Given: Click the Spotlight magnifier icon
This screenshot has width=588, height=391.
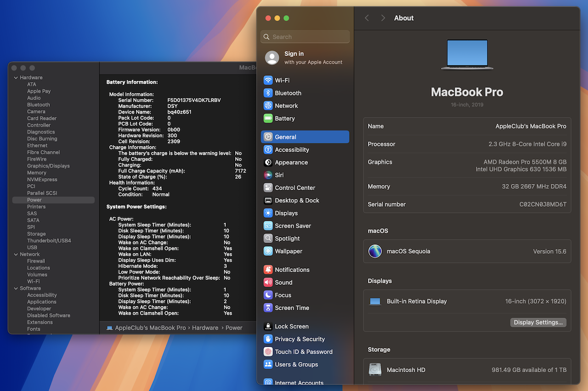Looking at the screenshot, I should click(268, 238).
